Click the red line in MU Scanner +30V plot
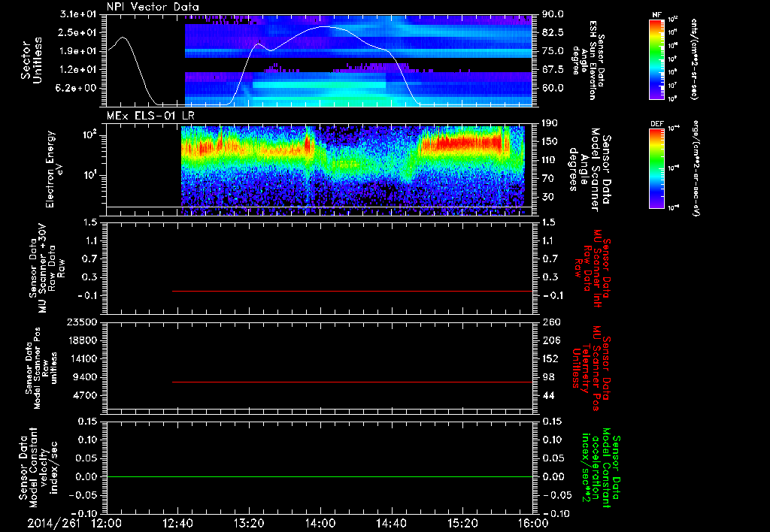The height and width of the screenshot is (532, 770). click(352, 291)
